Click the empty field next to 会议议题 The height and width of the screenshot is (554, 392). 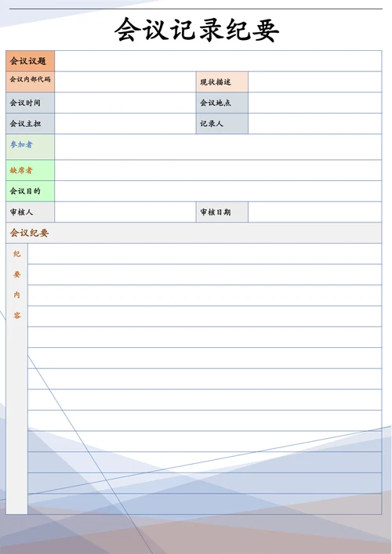point(218,61)
